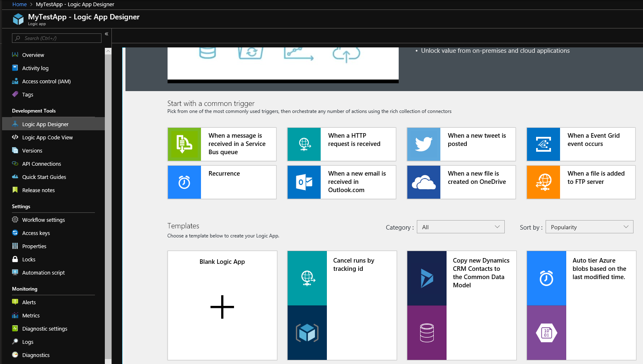The width and height of the screenshot is (643, 364).
Task: Click the intro video thumbnail
Action: tap(283, 65)
